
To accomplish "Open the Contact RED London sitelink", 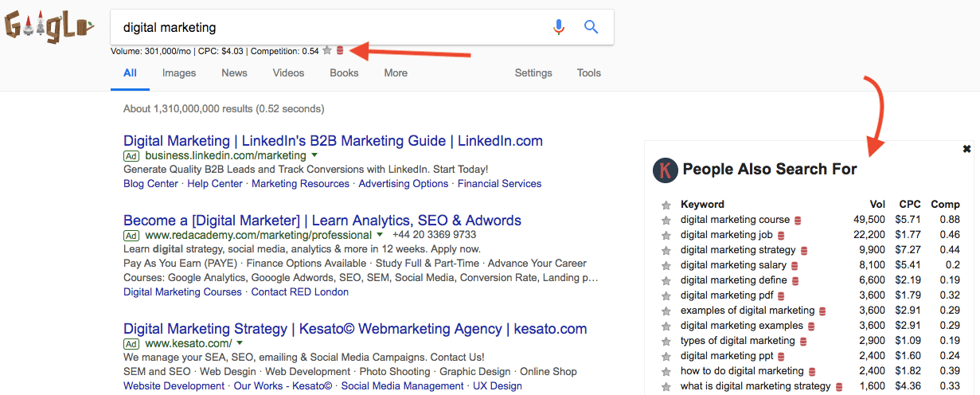I will click(x=300, y=292).
